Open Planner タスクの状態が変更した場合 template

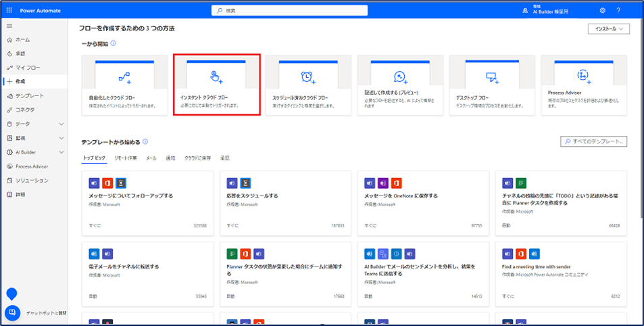[285, 274]
